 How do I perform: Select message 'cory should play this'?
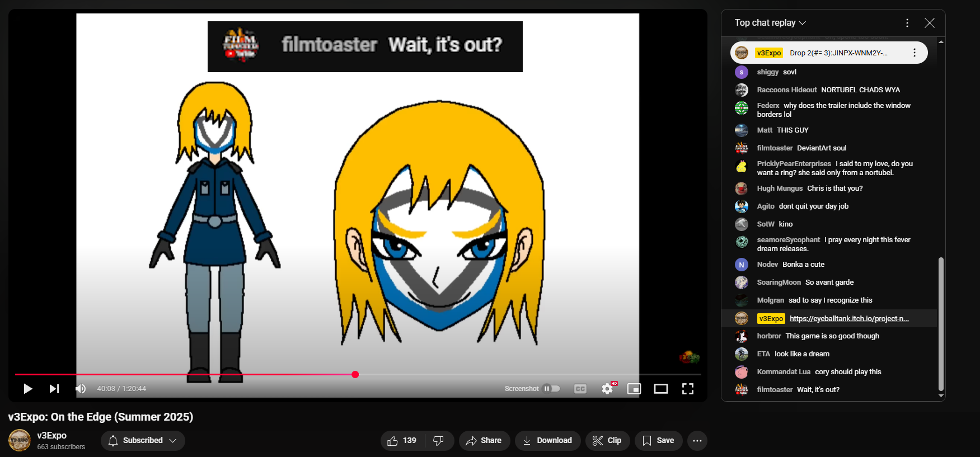pyautogui.click(x=848, y=372)
